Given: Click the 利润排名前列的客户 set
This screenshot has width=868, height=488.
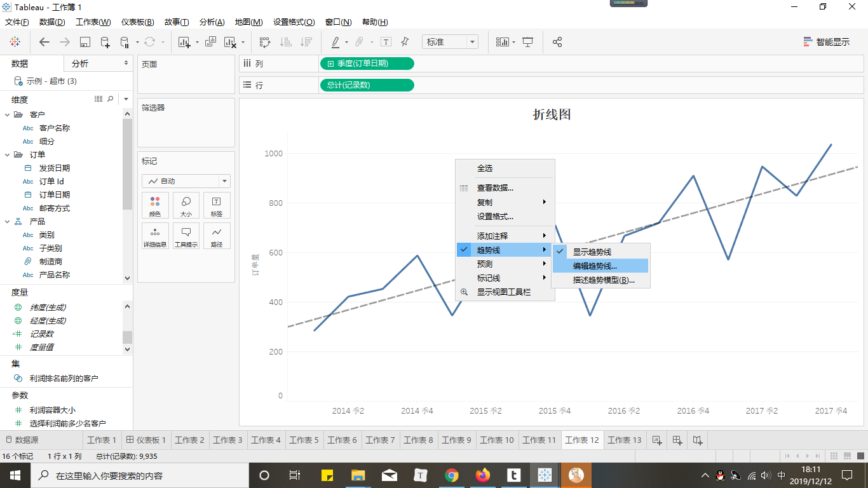Looking at the screenshot, I should coord(64,378).
